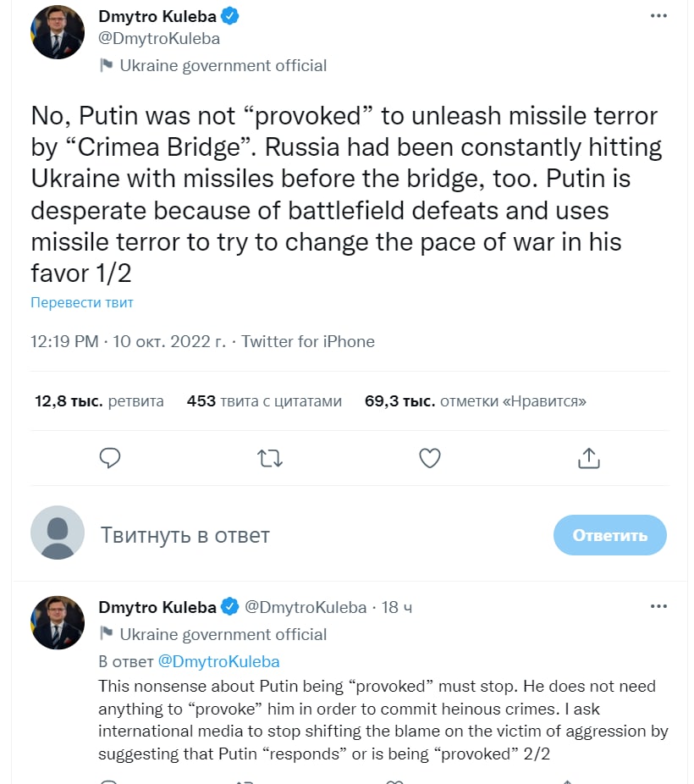This screenshot has height=784, width=694.
Task: View 69,3 тыс. отметки «Нравится»
Action: click(475, 400)
